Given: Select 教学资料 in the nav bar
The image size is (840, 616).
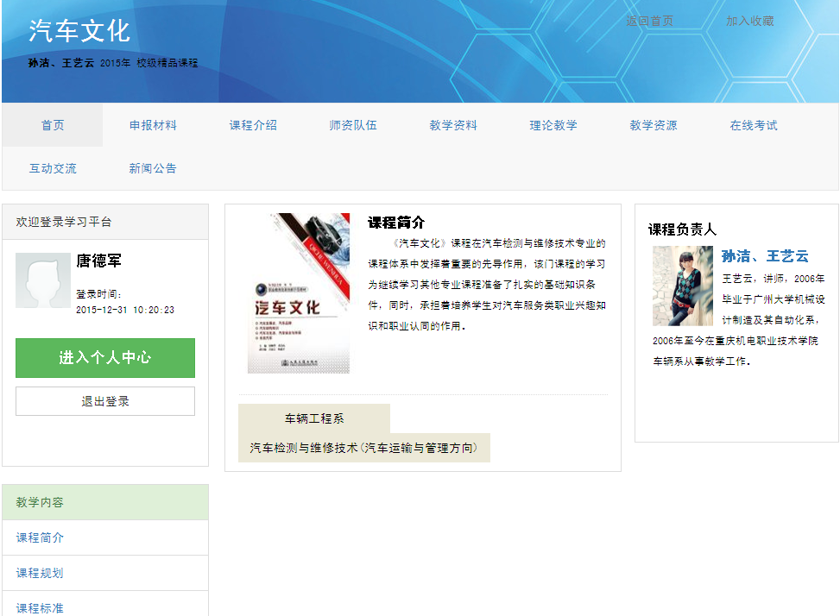Looking at the screenshot, I should pos(453,125).
